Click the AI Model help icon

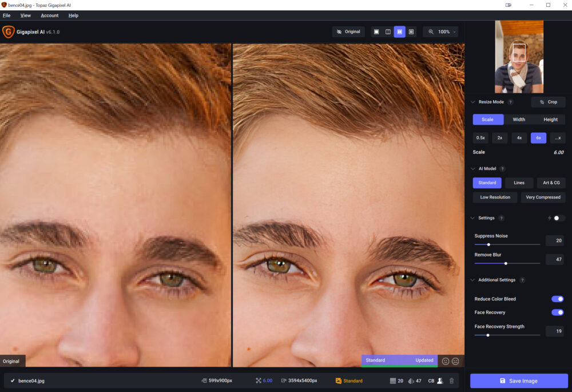(503, 169)
